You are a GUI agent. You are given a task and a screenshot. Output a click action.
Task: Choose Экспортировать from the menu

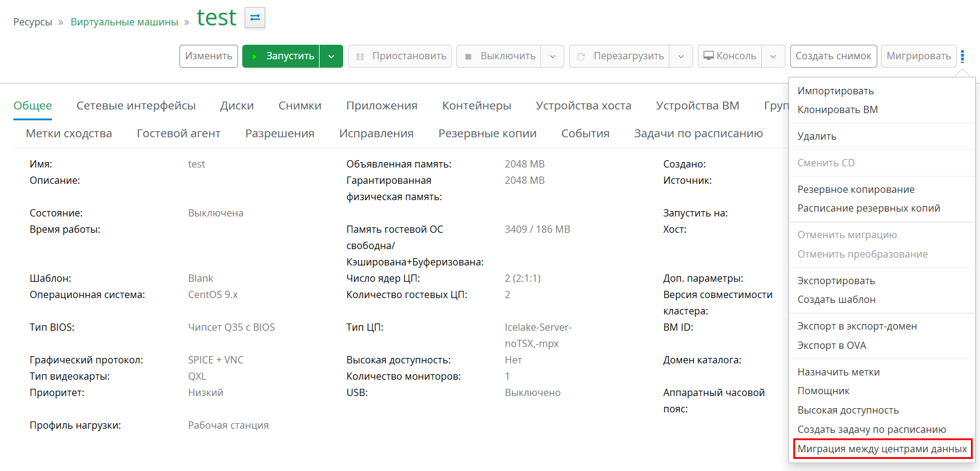(836, 281)
